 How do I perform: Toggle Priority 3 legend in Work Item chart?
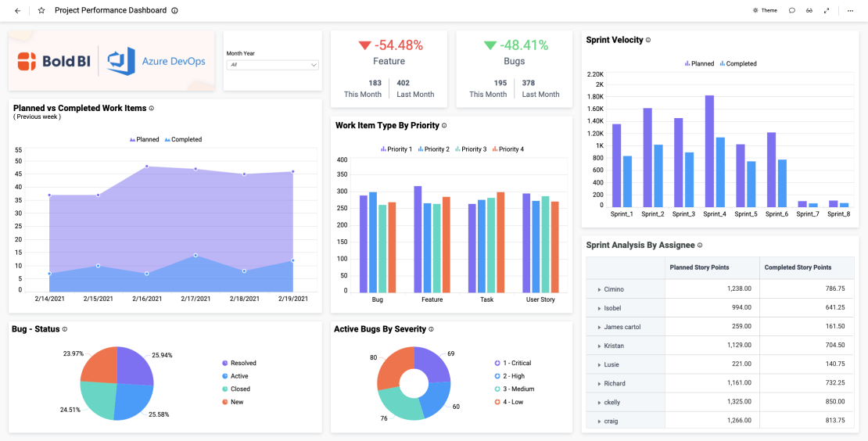[469, 149]
